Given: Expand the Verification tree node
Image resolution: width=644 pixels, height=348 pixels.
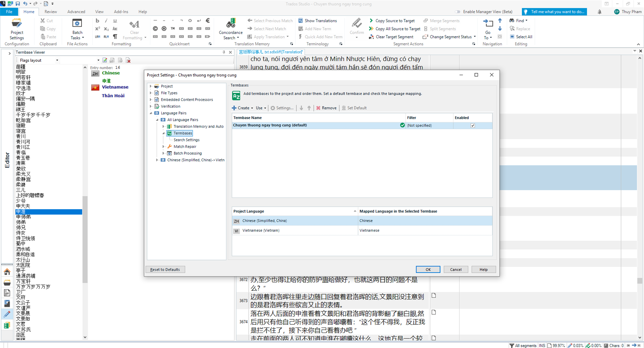Looking at the screenshot, I should (151, 106).
